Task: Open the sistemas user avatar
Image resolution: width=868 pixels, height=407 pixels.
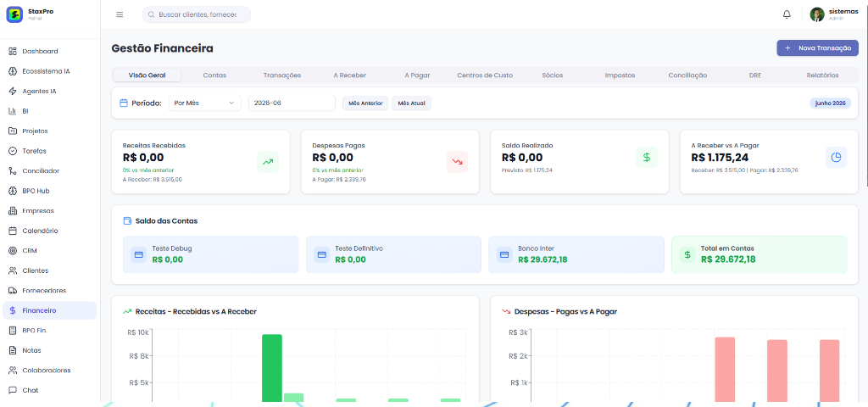Action: (x=817, y=14)
